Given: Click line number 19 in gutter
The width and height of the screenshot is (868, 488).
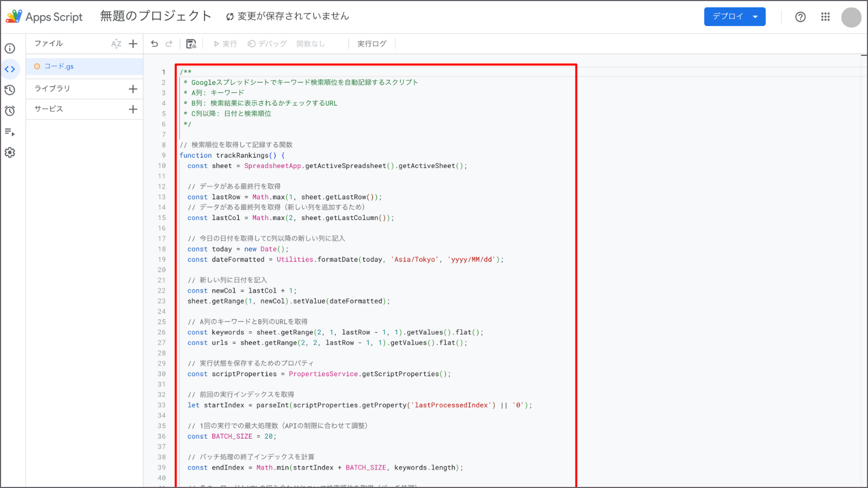Looking at the screenshot, I should [162, 259].
